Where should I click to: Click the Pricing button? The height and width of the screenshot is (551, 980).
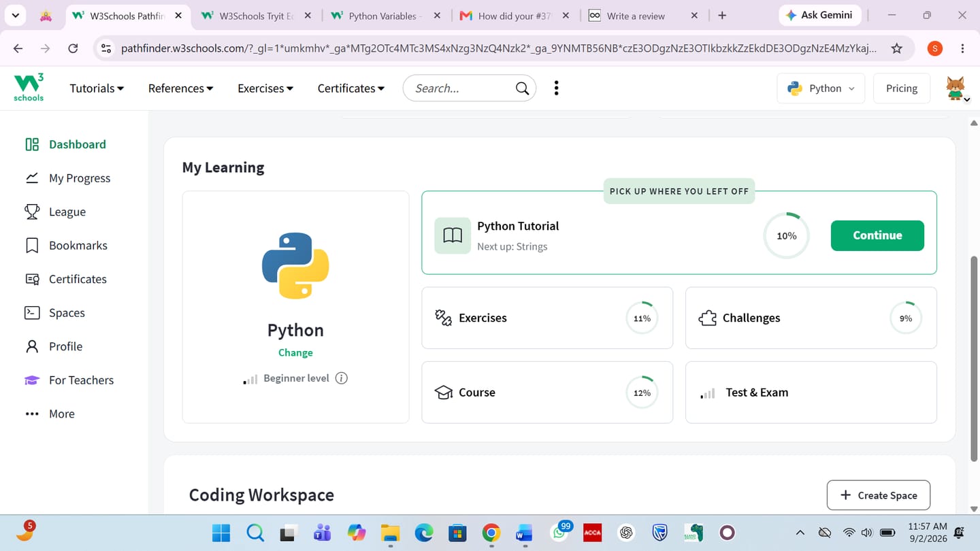pyautogui.click(x=902, y=88)
